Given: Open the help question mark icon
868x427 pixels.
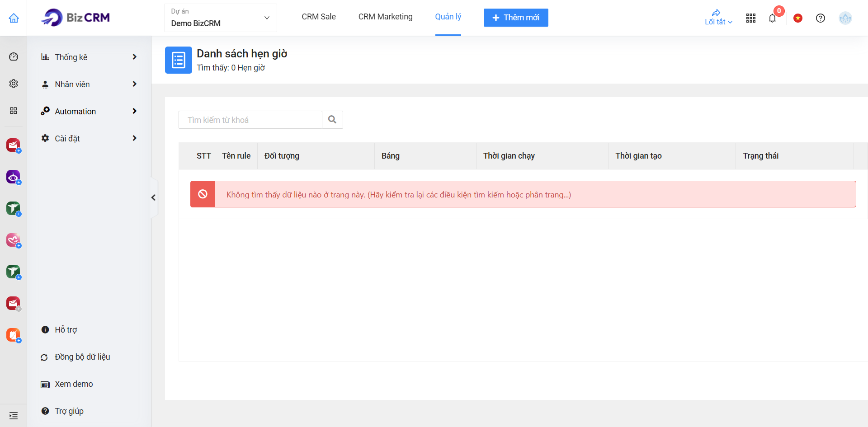Looking at the screenshot, I should point(821,18).
